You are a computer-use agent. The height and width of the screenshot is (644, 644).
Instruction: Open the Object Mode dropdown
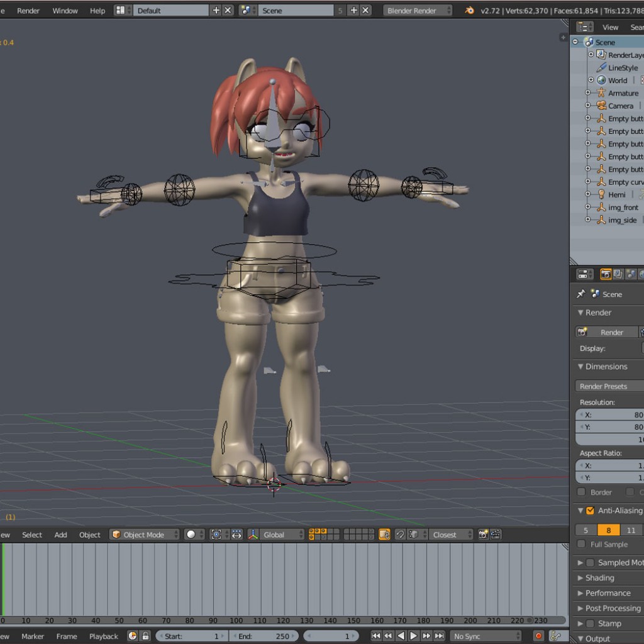(143, 535)
